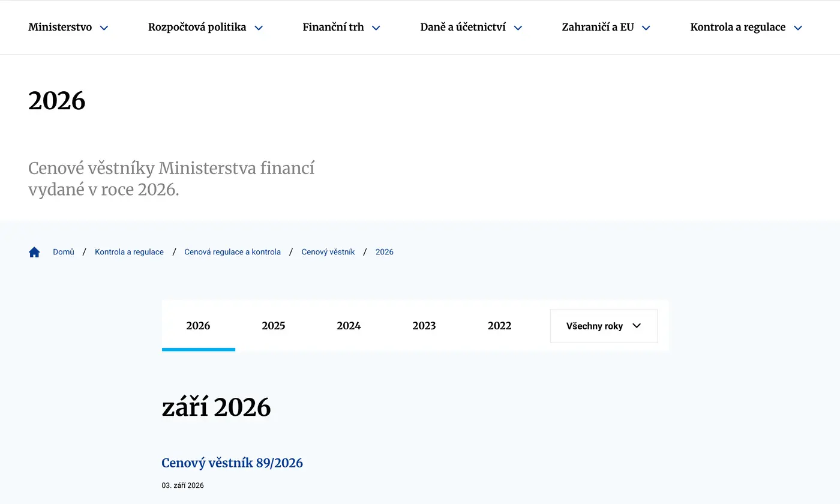
Task: Click the arrow beside Daně a účetnictví
Action: pyautogui.click(x=518, y=28)
